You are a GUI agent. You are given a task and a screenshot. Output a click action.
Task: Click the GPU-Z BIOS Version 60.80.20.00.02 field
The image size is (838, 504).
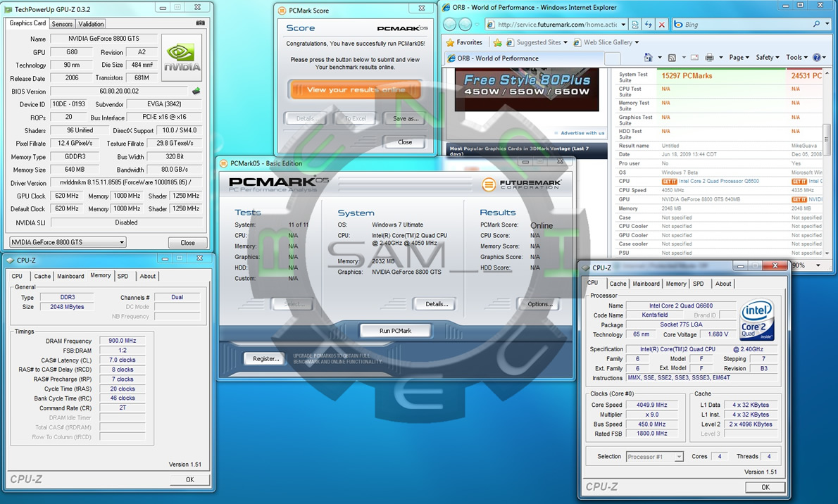pos(119,92)
